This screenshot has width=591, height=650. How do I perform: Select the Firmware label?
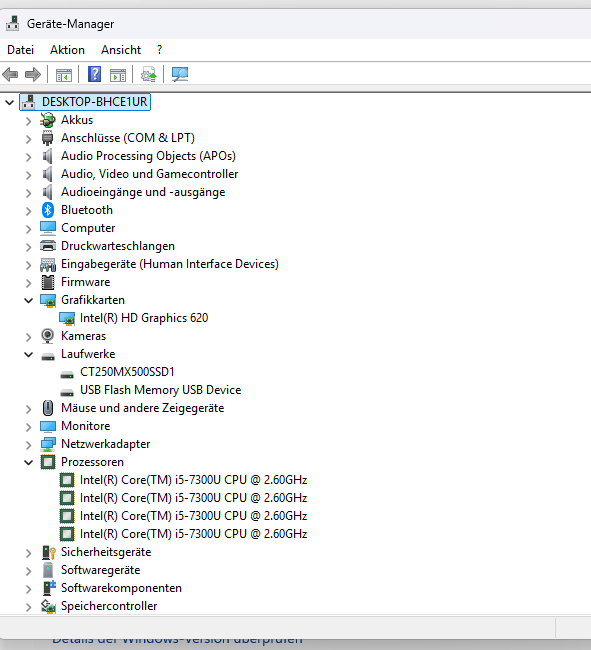coord(85,282)
